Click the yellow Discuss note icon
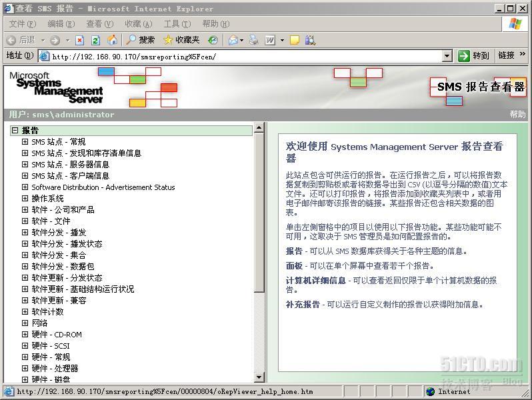Viewport: 532px width, 400px height. [295, 41]
